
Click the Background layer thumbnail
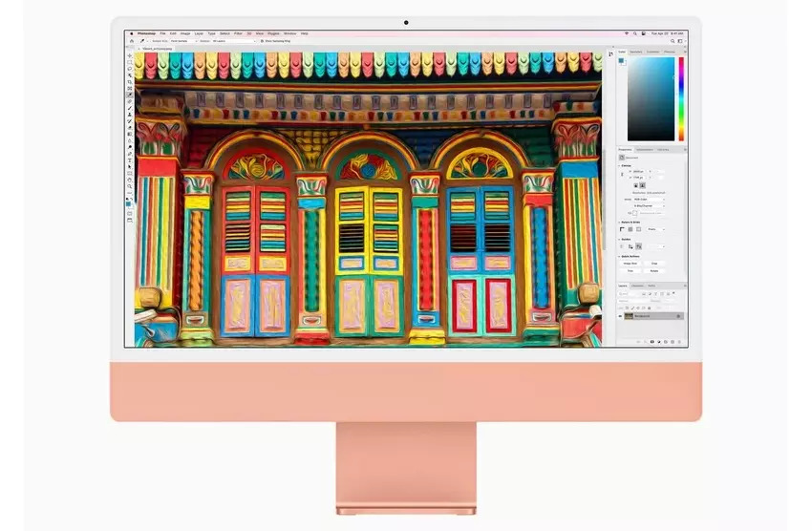[630, 315]
